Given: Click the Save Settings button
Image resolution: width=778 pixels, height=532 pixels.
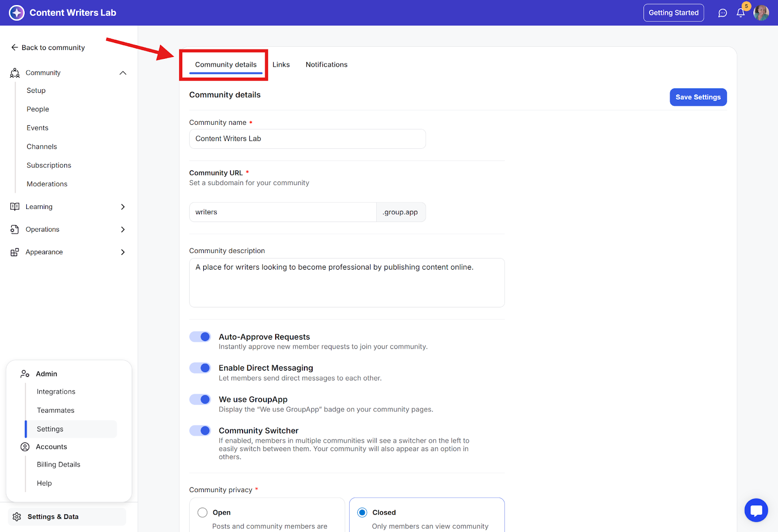Looking at the screenshot, I should [x=698, y=97].
